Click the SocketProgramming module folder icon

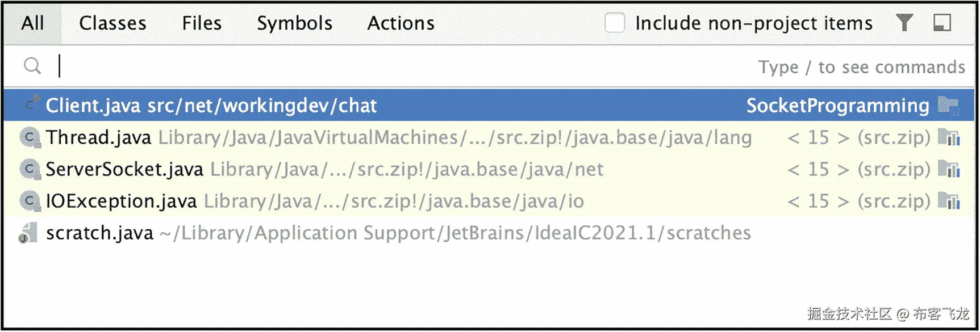pos(948,106)
